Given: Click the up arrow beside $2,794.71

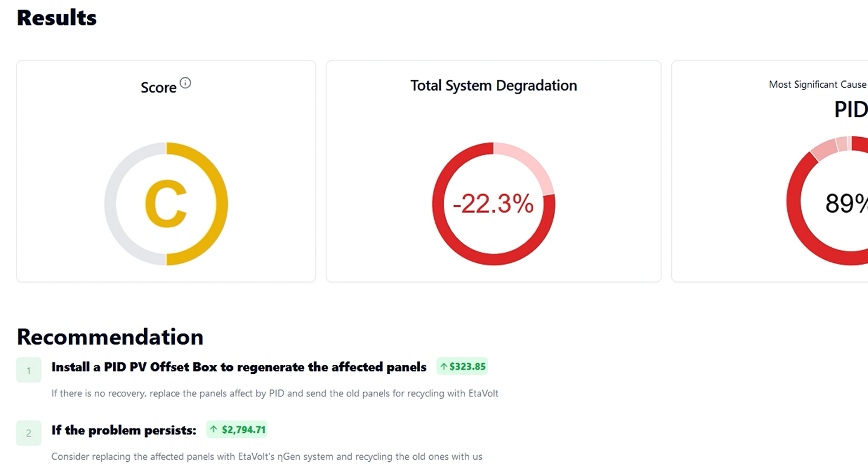Looking at the screenshot, I should [213, 429].
